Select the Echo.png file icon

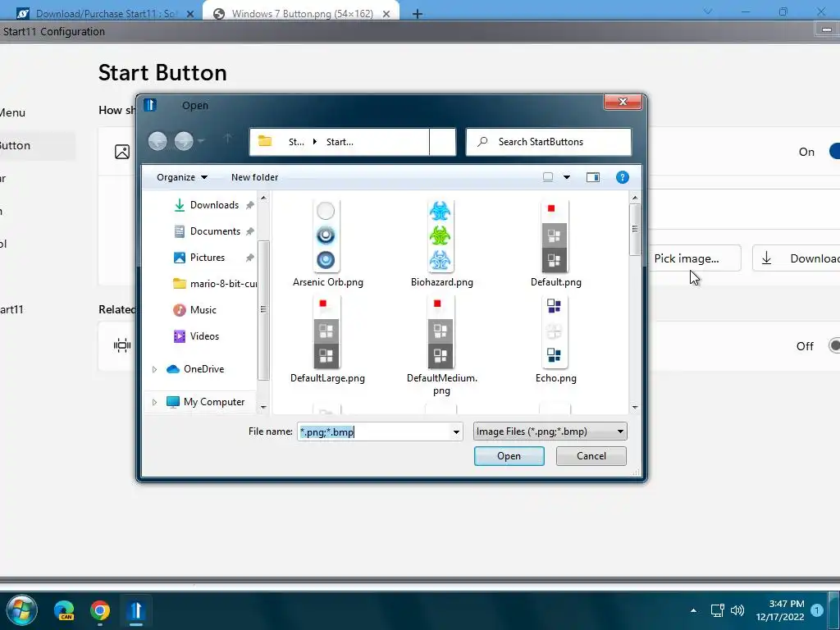(x=555, y=332)
